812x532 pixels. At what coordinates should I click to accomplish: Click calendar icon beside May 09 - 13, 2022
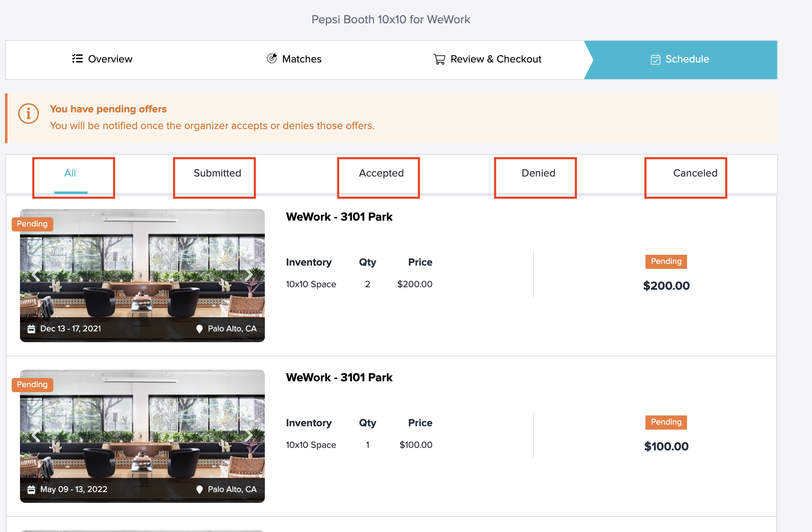pyautogui.click(x=31, y=490)
